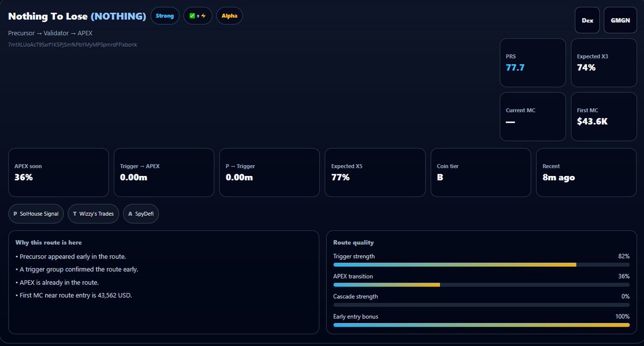Click the contract address 7mtXLUoAcT9Sxrf1K5Pj... text
This screenshot has height=346, width=644.
(x=72, y=45)
